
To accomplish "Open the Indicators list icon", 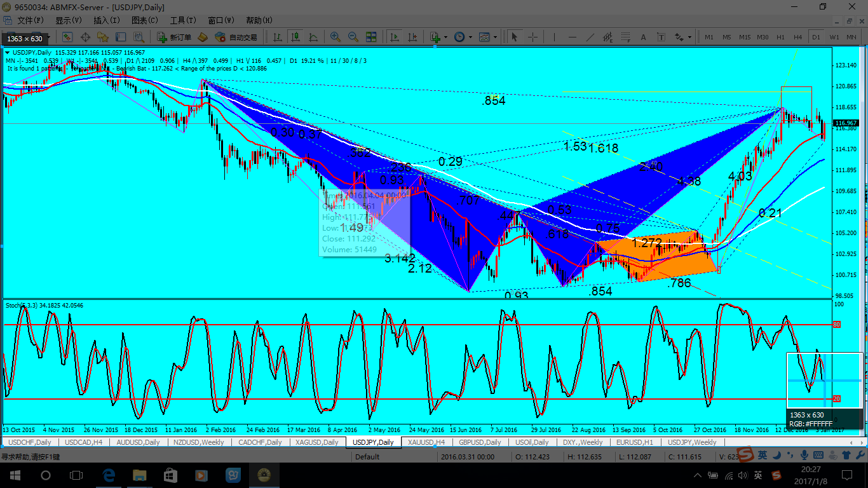I will tap(435, 37).
